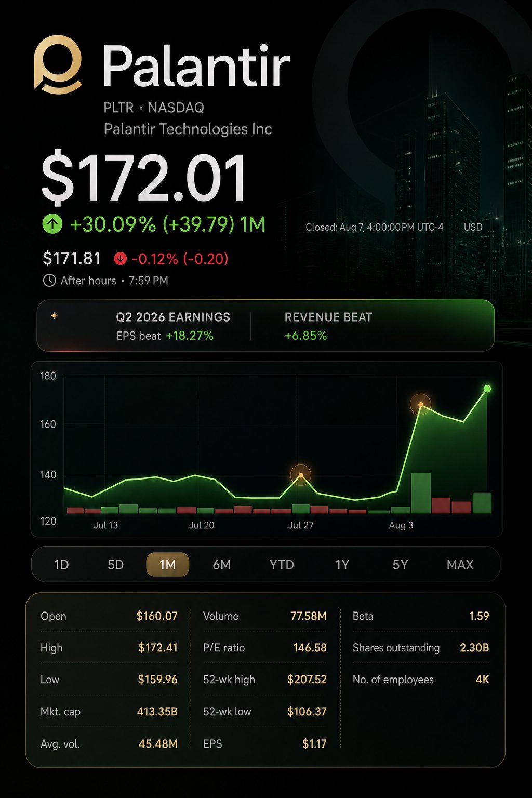Click the -0.12% (-0.20) change text
The width and height of the screenshot is (532, 798).
click(x=180, y=258)
